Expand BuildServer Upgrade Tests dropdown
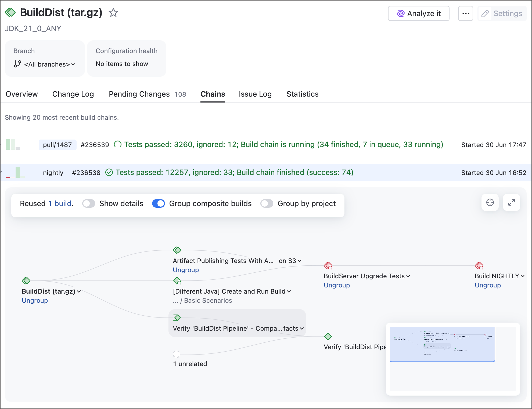This screenshot has width=532, height=409. coord(408,276)
